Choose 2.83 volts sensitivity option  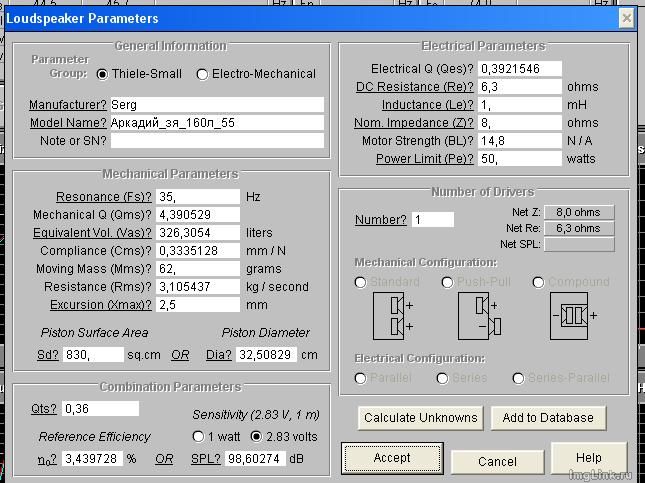pos(257,436)
